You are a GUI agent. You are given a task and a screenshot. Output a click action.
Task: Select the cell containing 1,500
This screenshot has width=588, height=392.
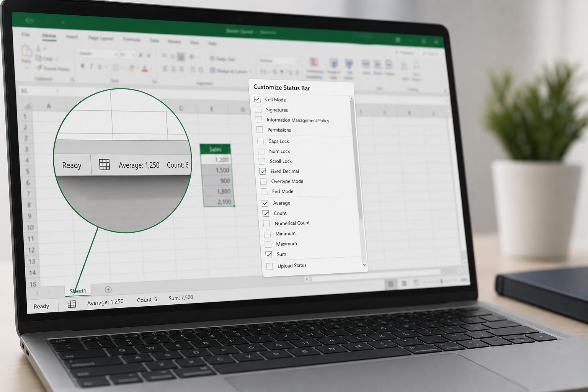[216, 170]
